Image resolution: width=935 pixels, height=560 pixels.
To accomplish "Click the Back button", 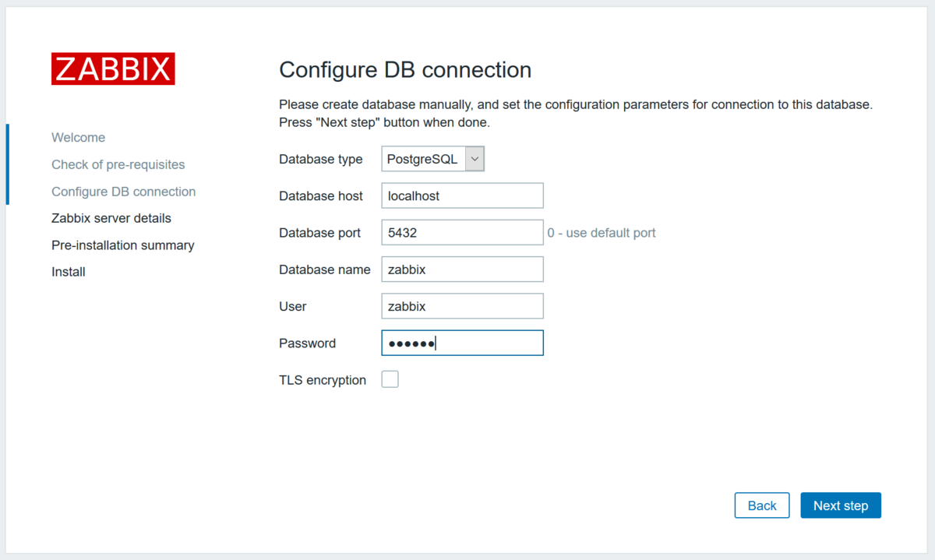I will [x=761, y=505].
